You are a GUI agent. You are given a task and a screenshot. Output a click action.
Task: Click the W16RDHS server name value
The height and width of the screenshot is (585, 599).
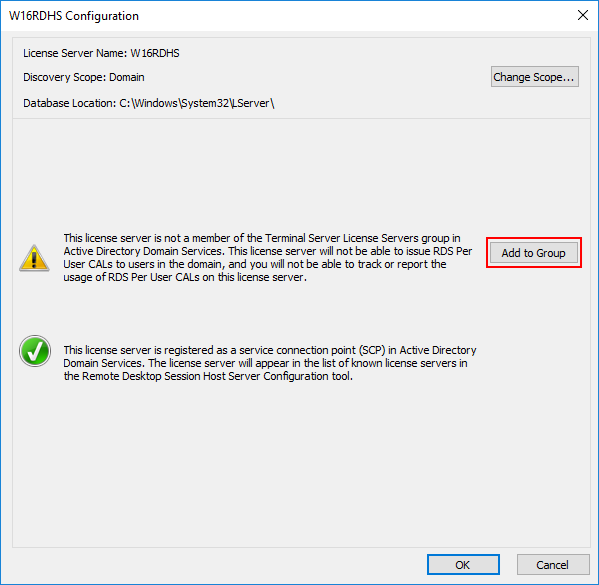(x=155, y=53)
